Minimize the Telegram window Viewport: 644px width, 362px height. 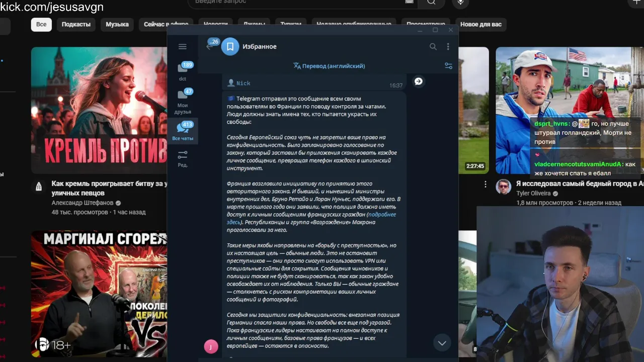pos(420,30)
